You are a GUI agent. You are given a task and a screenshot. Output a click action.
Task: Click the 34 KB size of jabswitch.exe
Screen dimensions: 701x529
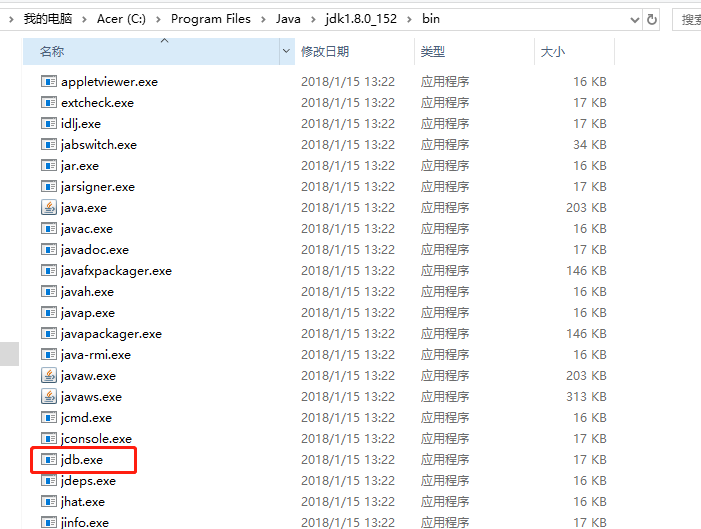[590, 144]
